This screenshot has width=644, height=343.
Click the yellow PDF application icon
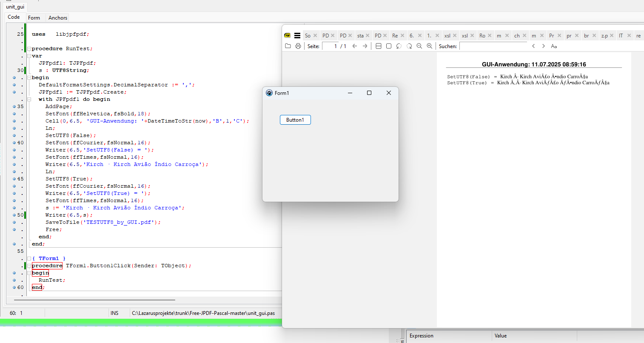[x=288, y=36]
